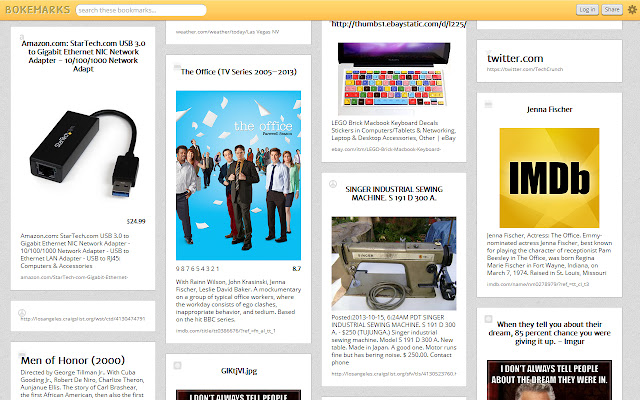640x400 pixels.
Task: Open the settings gear icon
Action: (x=632, y=9)
